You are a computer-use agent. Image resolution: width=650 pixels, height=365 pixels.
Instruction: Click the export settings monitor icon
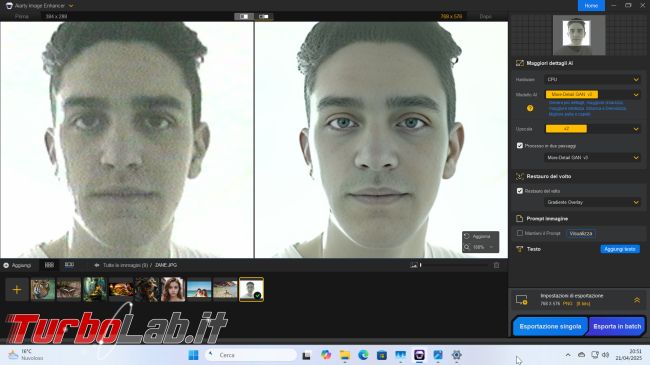click(522, 299)
